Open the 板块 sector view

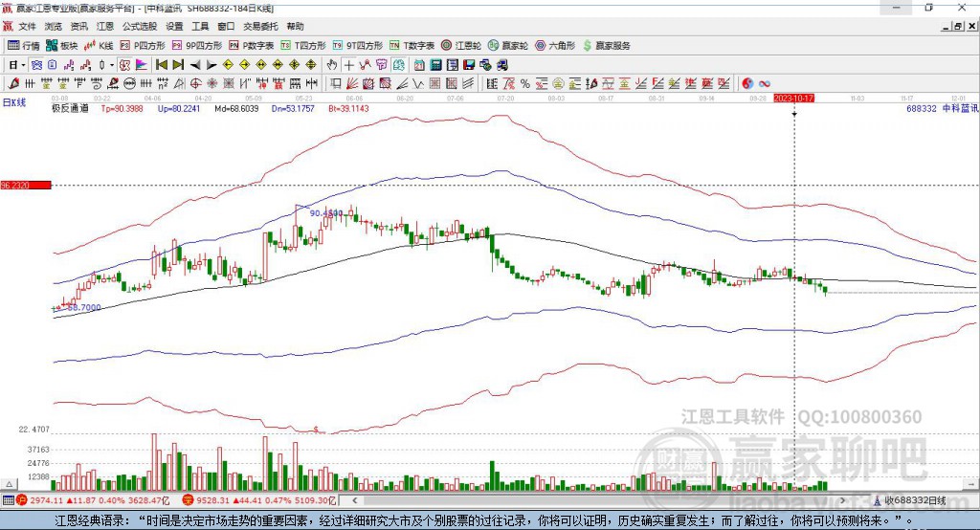(62, 46)
